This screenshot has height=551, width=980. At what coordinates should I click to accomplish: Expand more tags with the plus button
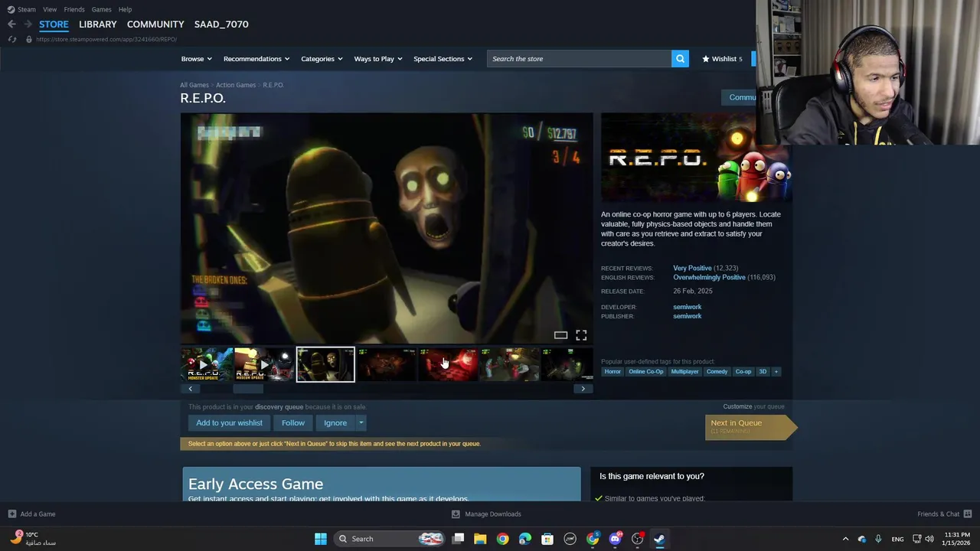(x=776, y=372)
